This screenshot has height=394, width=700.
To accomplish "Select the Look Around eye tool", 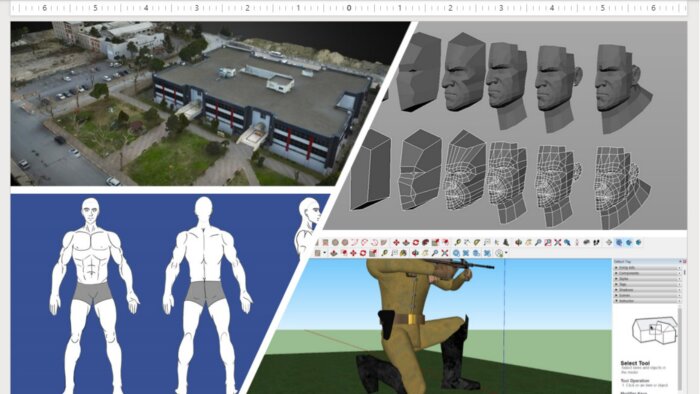I will (x=587, y=242).
